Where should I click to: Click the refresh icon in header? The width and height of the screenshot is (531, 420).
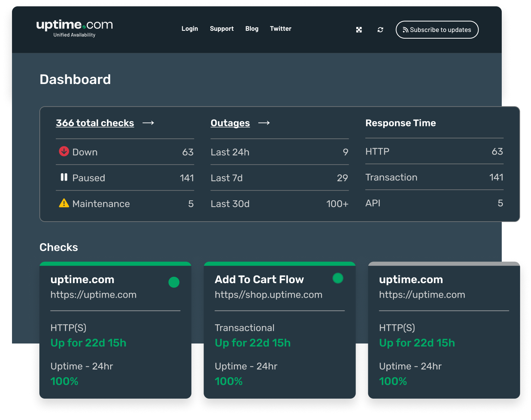pyautogui.click(x=380, y=30)
